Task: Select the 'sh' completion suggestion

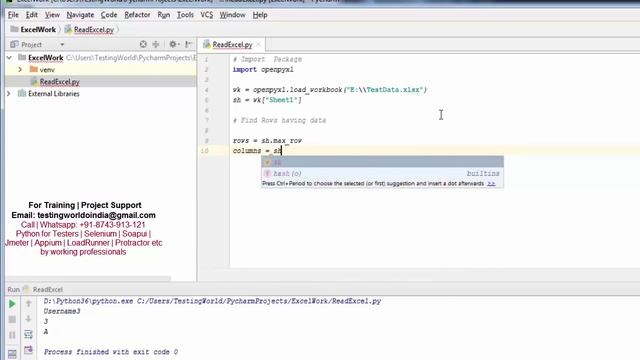Action: [x=382, y=162]
